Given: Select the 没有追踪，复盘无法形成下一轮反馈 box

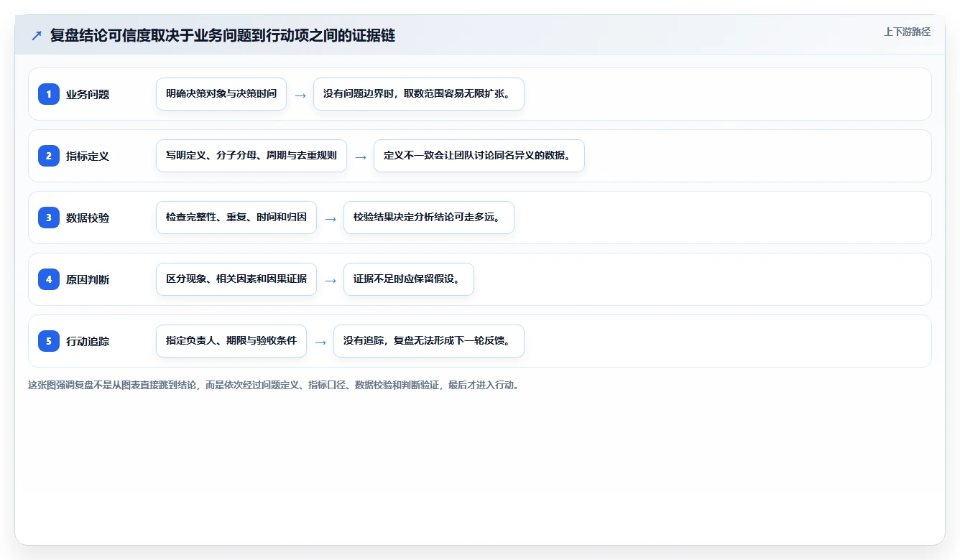Looking at the screenshot, I should tap(429, 341).
